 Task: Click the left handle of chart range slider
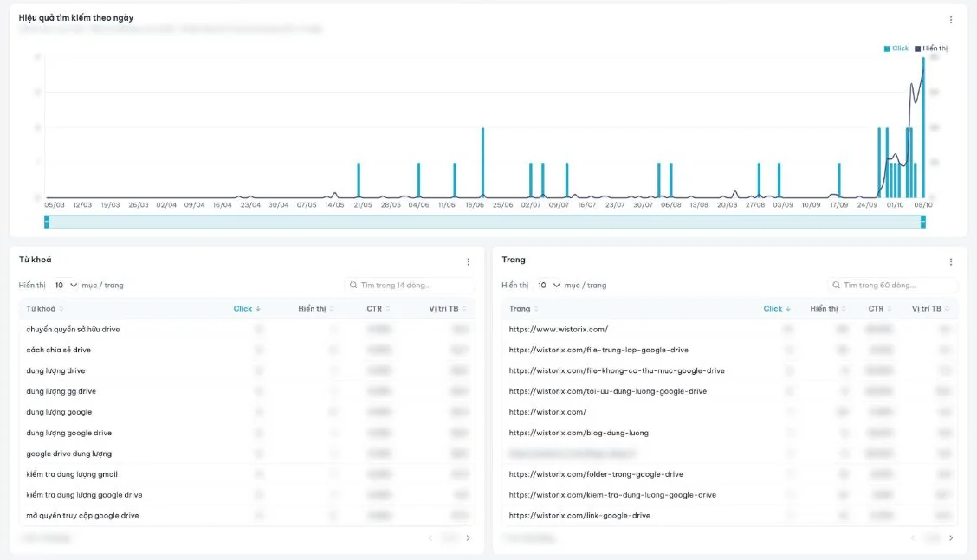click(x=47, y=221)
